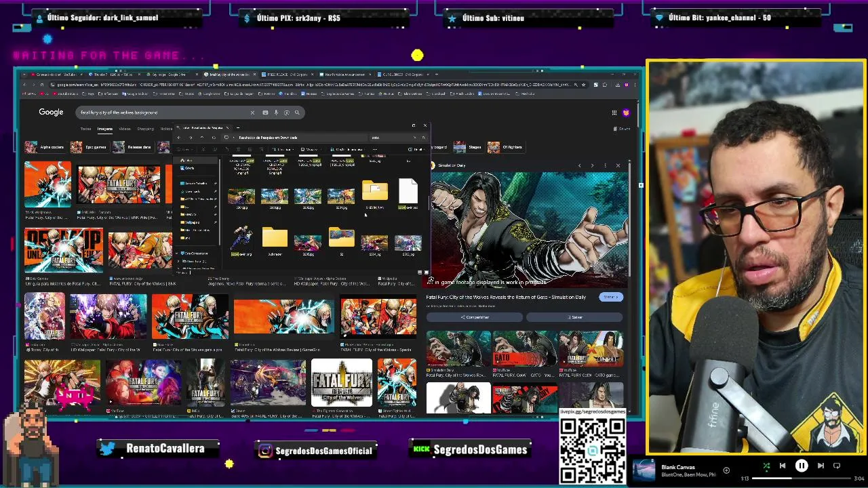Switch to Google Vídeos tab
868x488 pixels.
[125, 129]
